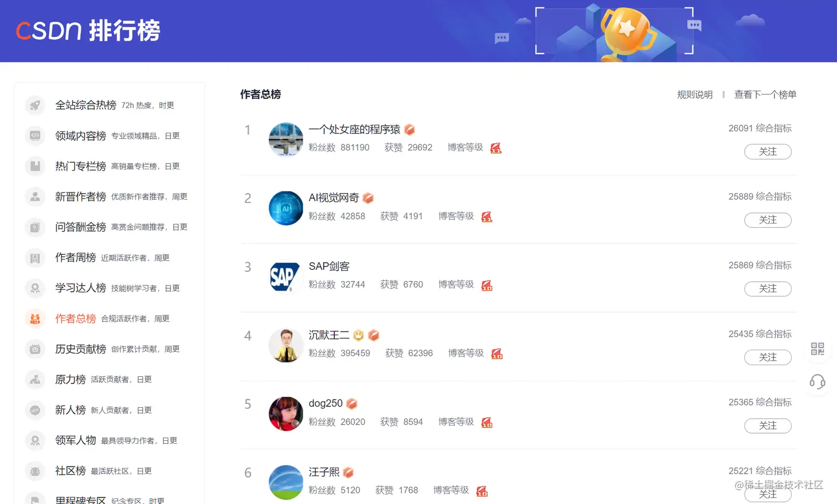Click 26091 综合指标 score
Image resolution: width=837 pixels, height=504 pixels.
(759, 128)
